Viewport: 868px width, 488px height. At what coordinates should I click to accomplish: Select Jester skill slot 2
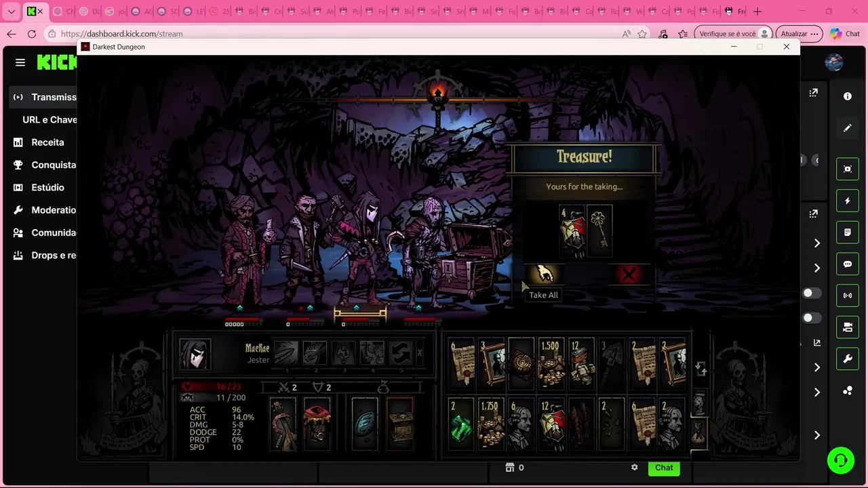[x=315, y=353]
